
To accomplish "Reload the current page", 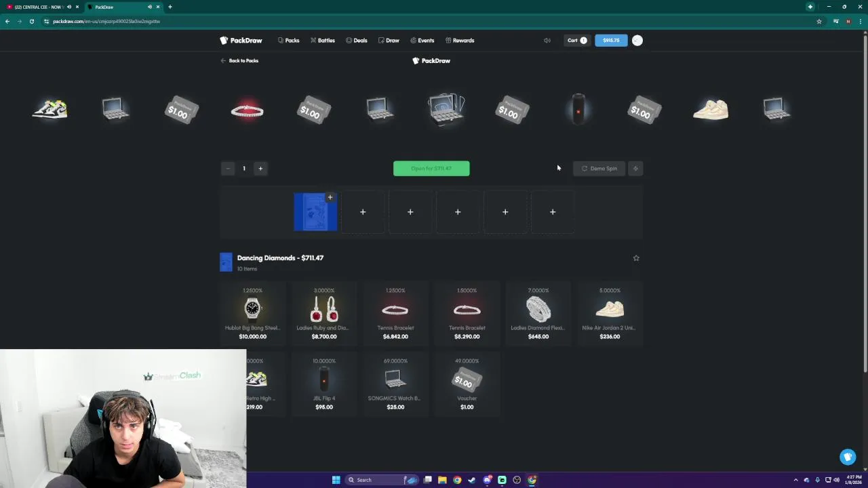I will click(x=32, y=22).
